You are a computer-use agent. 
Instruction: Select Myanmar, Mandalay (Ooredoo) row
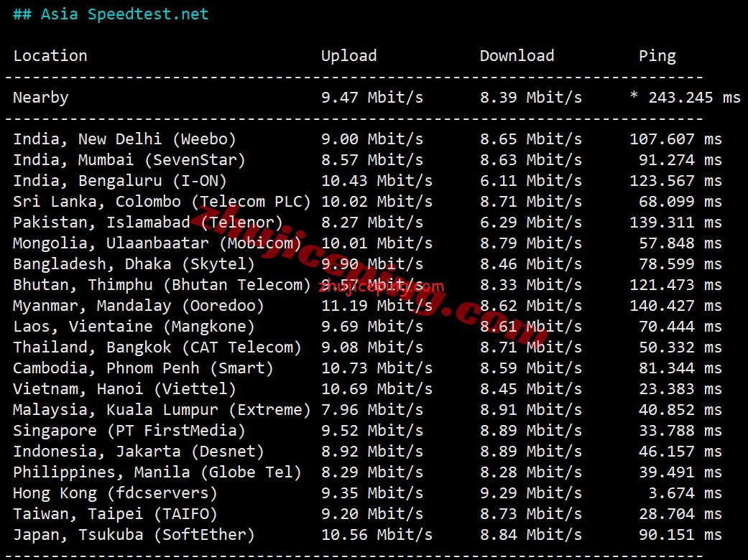click(x=139, y=306)
